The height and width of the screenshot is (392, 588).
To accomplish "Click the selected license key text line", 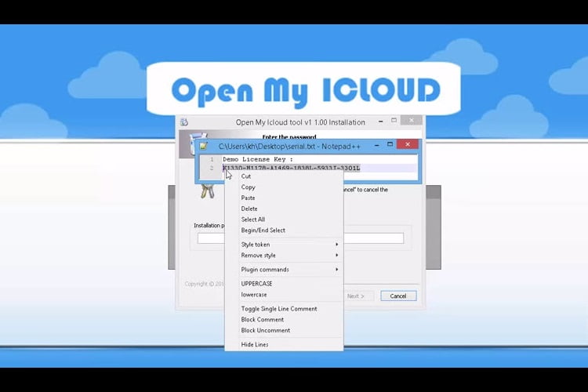I will click(x=292, y=168).
